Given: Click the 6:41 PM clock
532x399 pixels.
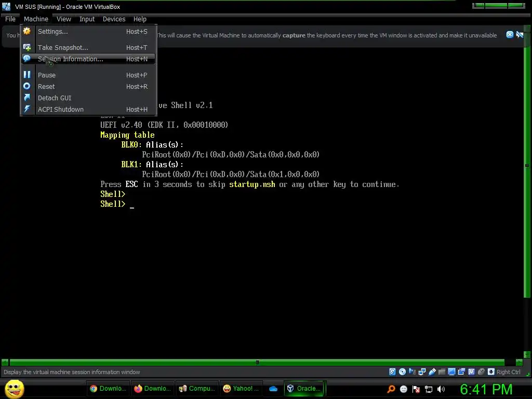Looking at the screenshot, I should pyautogui.click(x=486, y=389).
